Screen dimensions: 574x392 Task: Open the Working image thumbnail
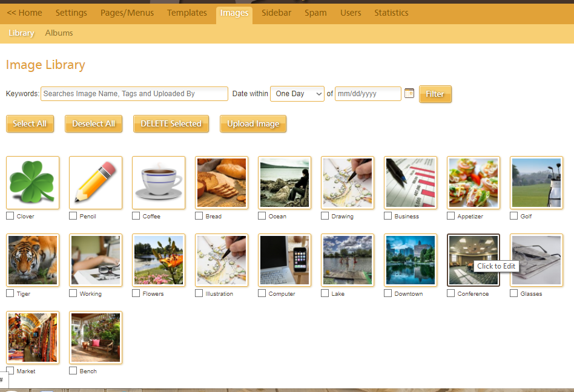point(96,260)
